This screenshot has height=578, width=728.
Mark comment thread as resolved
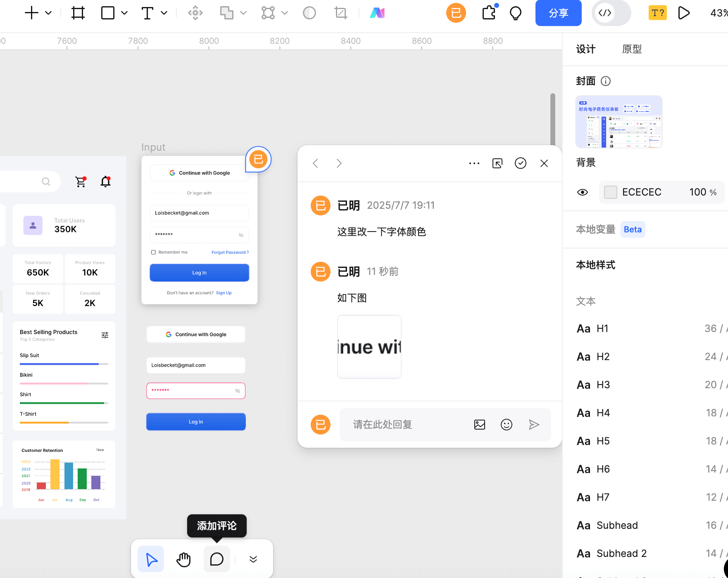coord(521,163)
